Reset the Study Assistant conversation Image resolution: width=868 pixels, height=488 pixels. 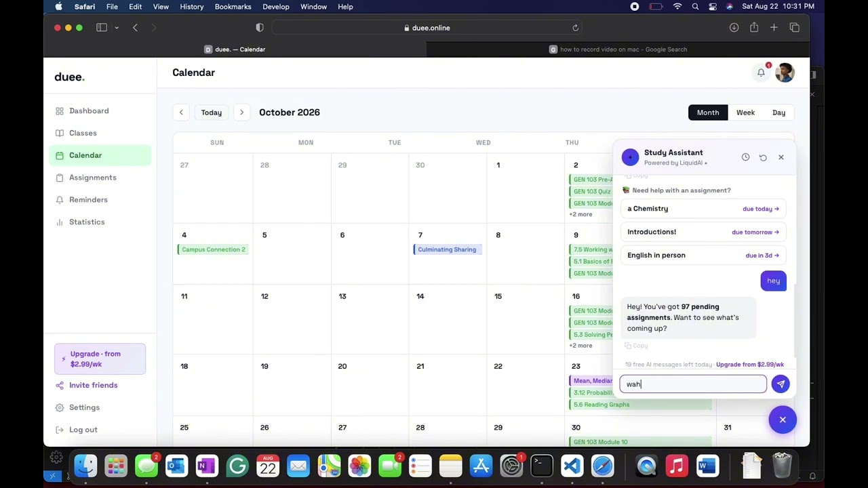[763, 157]
